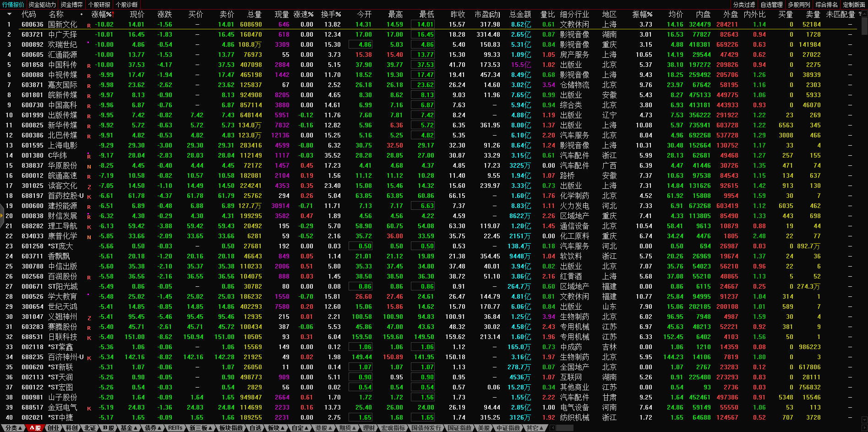The width and height of the screenshot is (868, 432).
Task: Click the K marker beside 首药控股-U
Action: click(x=89, y=197)
